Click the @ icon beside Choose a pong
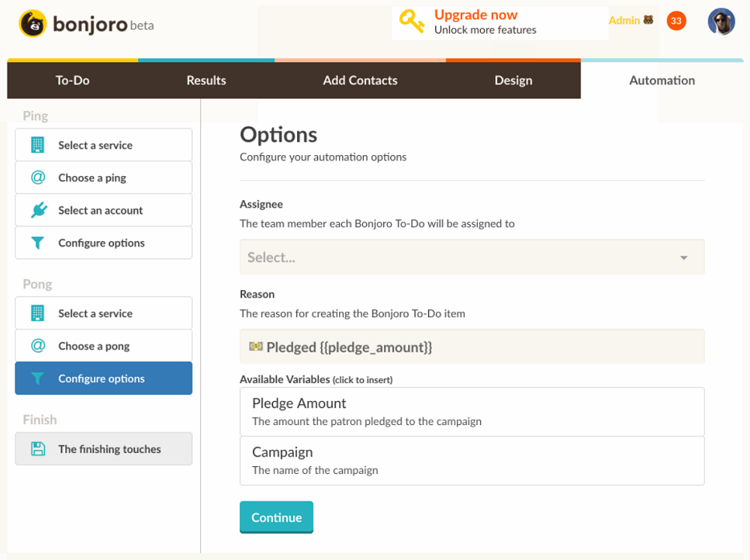 point(37,346)
